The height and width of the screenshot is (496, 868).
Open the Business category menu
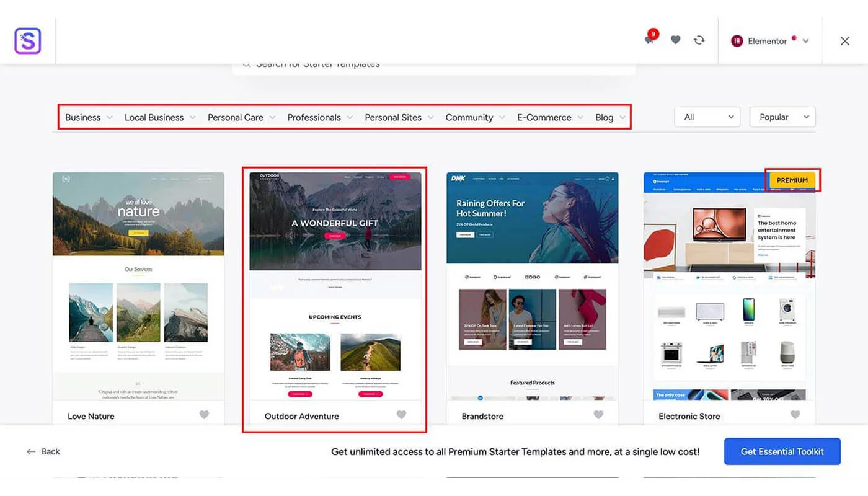(x=89, y=117)
